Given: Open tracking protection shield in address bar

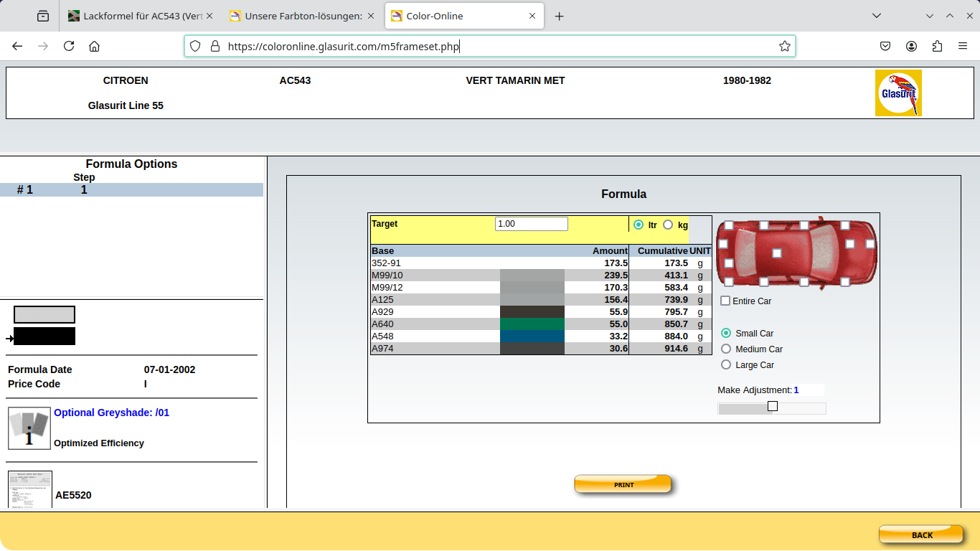Looking at the screenshot, I should click(x=195, y=46).
